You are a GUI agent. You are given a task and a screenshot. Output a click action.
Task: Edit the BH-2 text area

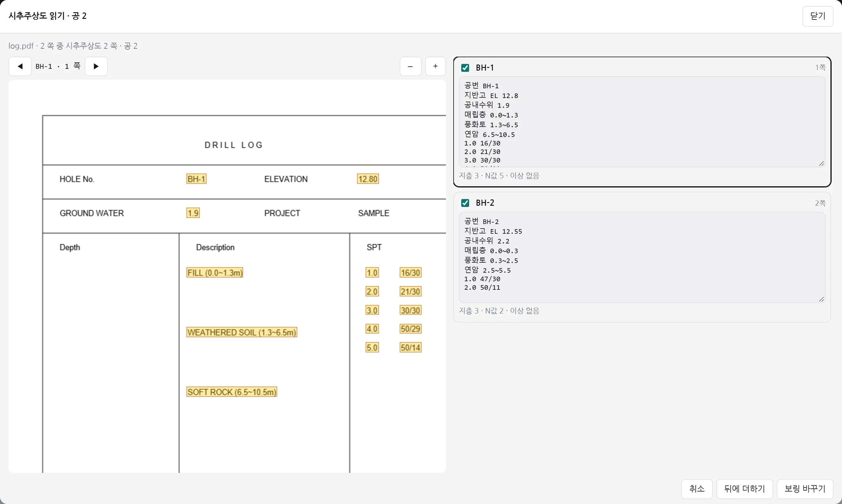click(642, 257)
